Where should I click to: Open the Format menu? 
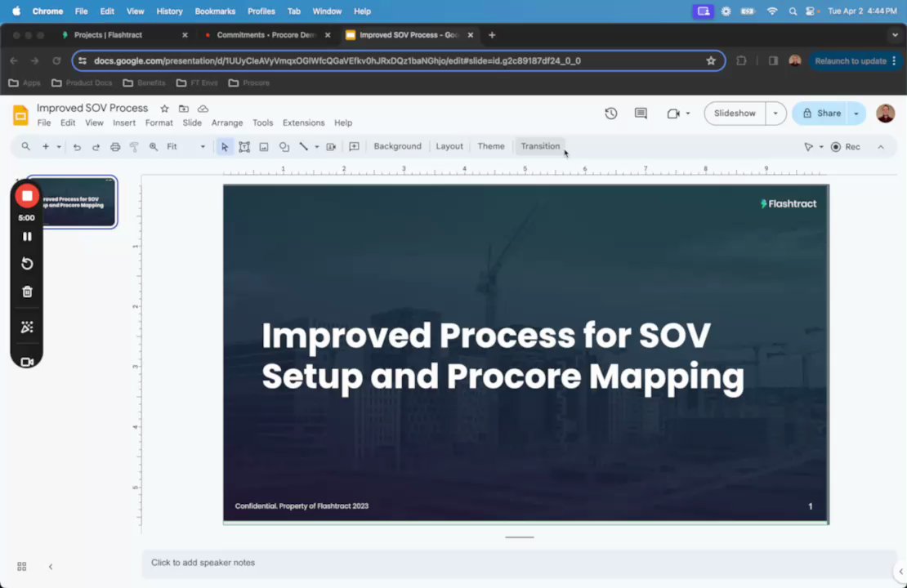coord(159,122)
